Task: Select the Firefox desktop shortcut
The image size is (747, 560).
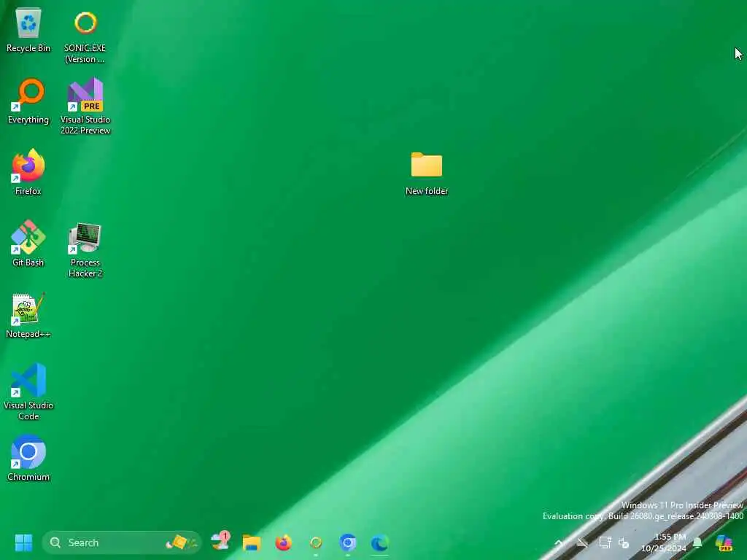Action: point(28,171)
